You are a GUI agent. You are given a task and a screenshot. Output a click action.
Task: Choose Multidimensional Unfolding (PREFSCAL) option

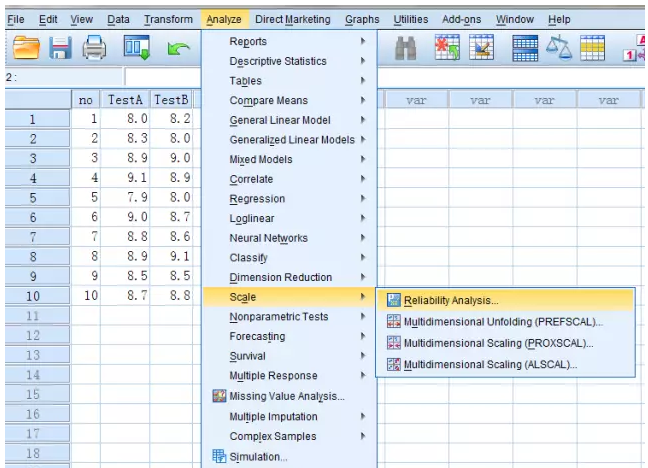click(502, 321)
